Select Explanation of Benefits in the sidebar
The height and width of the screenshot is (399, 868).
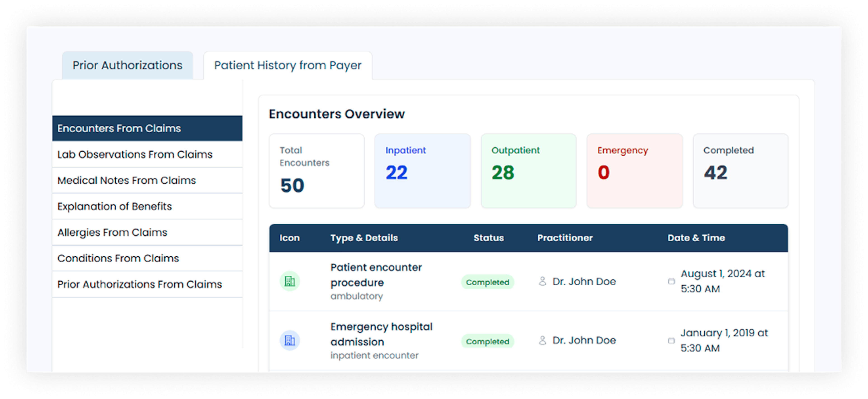pyautogui.click(x=147, y=206)
